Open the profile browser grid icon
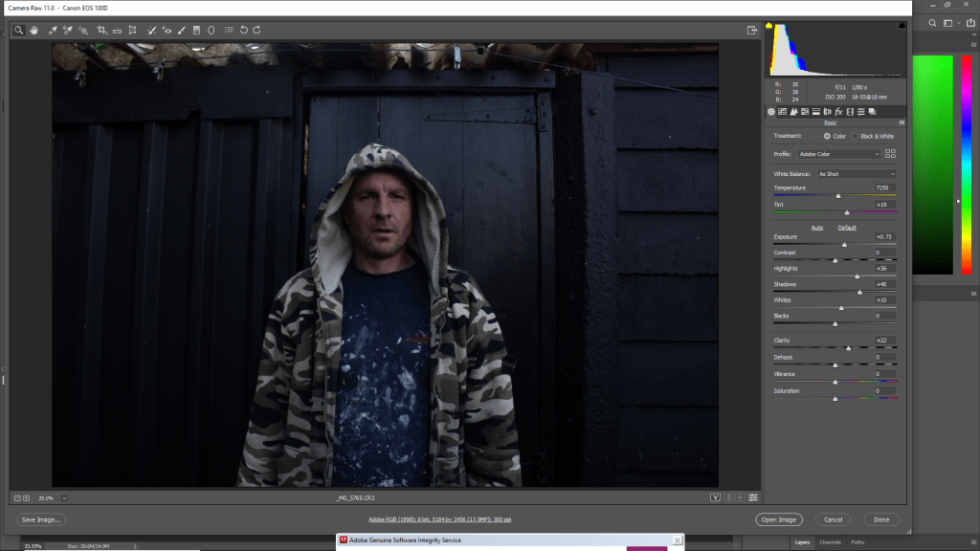The image size is (980, 551). (x=890, y=153)
